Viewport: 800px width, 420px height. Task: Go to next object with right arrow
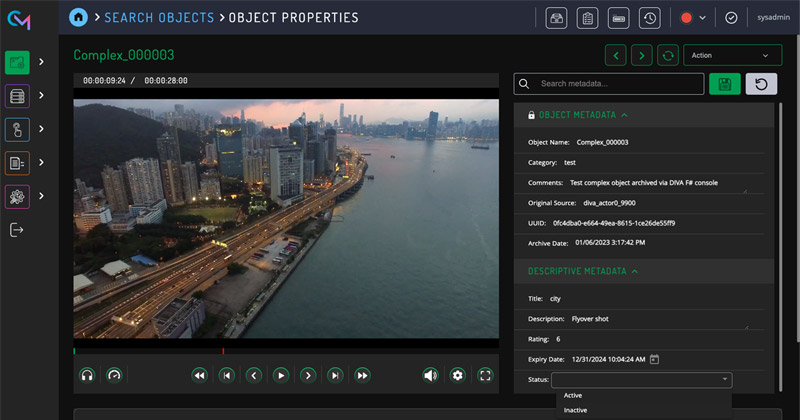(642, 55)
